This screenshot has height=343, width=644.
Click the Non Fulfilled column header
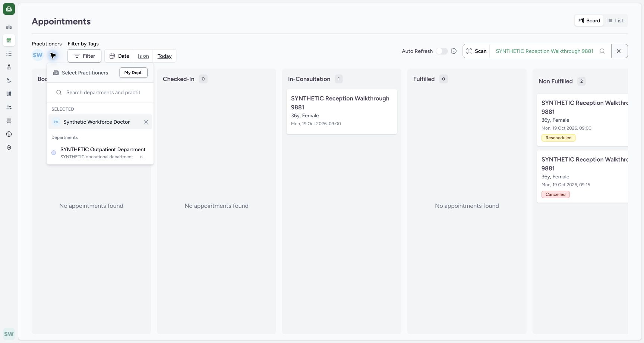coord(555,81)
